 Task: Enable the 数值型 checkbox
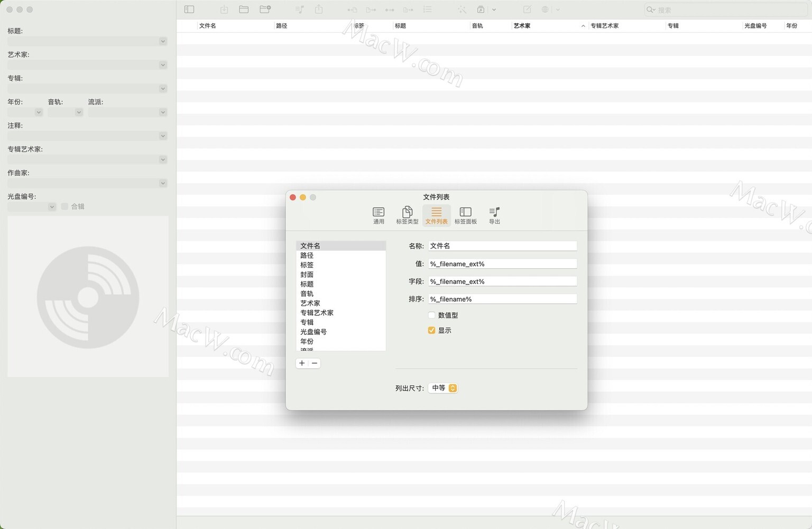(x=431, y=315)
